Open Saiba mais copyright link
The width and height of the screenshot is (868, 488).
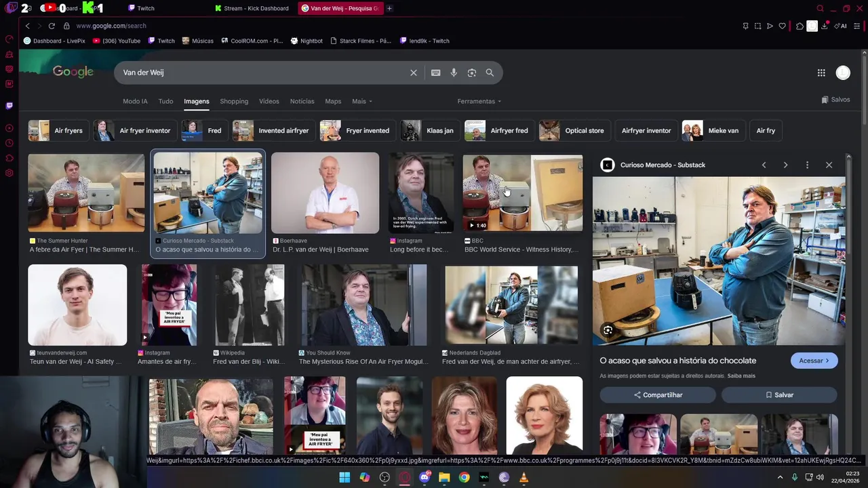(741, 375)
